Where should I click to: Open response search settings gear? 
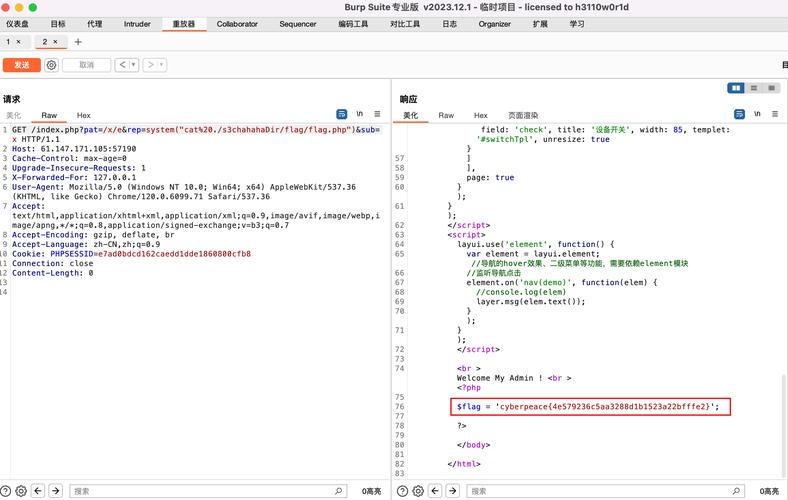[x=418, y=491]
